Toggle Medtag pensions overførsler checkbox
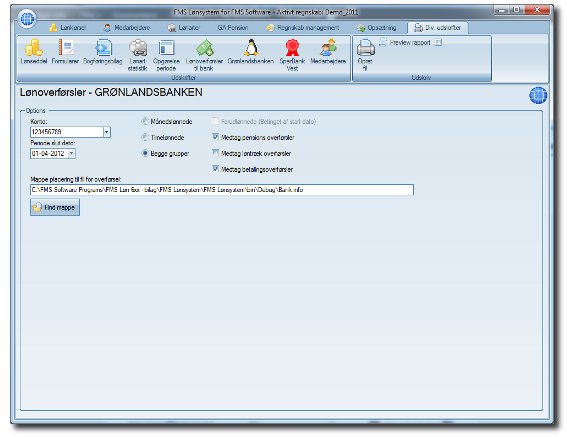This screenshot has height=437, width=567. [x=216, y=137]
